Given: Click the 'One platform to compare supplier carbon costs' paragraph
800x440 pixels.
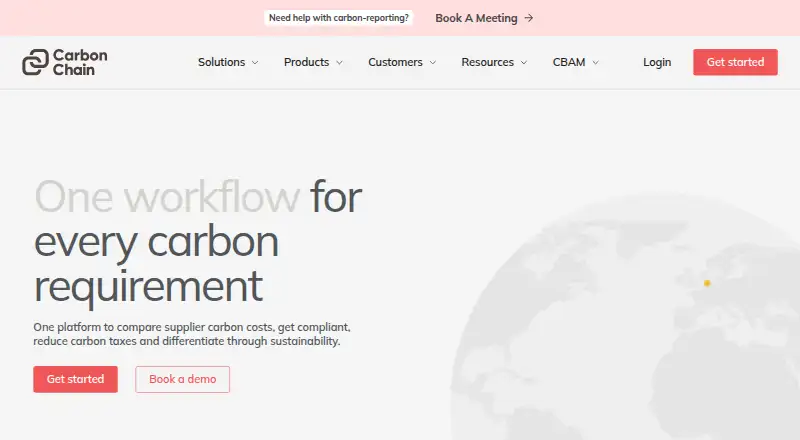Looking at the screenshot, I should click(192, 334).
